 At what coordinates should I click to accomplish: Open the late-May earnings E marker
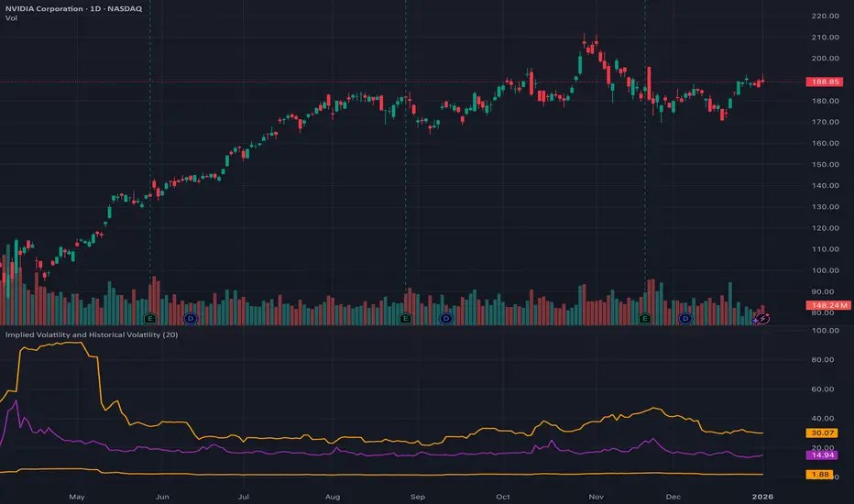150,319
